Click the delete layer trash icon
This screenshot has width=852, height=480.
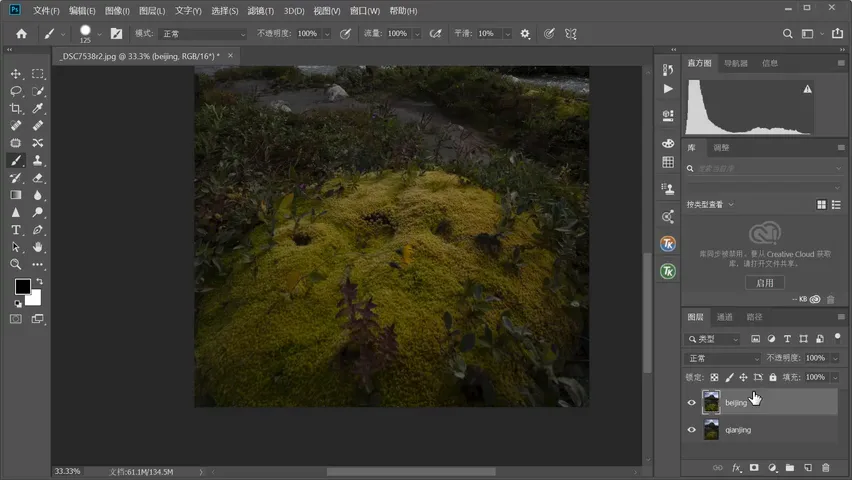pyautogui.click(x=826, y=467)
